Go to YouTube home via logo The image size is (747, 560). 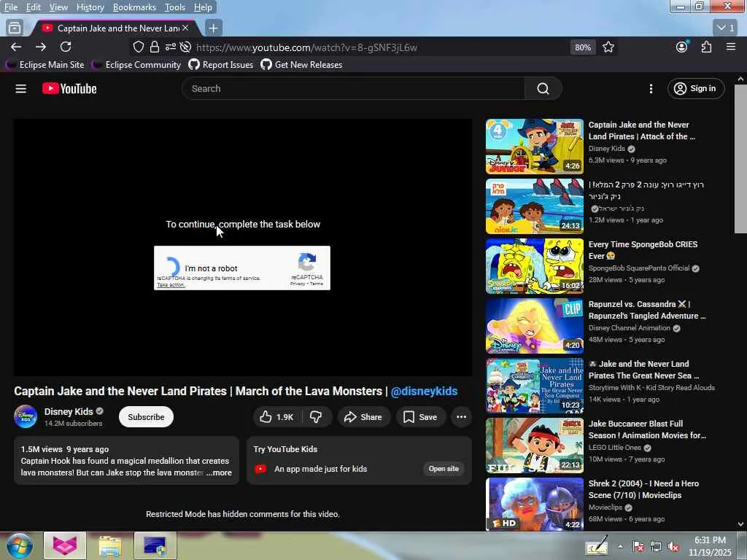pyautogui.click(x=69, y=88)
